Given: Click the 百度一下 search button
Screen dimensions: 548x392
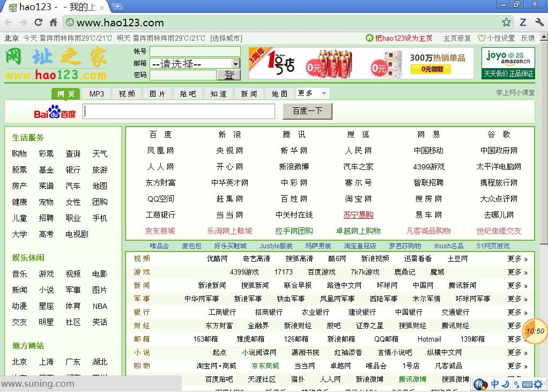Looking at the screenshot, I should click(307, 111).
